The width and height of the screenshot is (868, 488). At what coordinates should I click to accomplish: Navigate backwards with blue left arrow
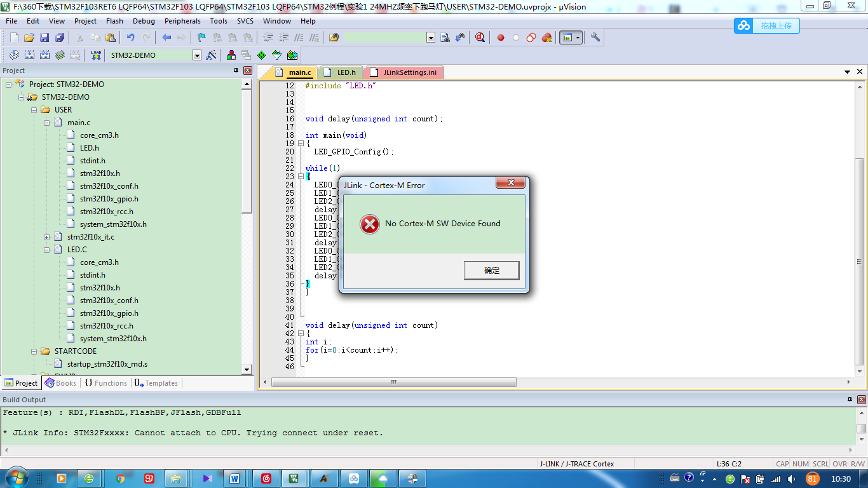(x=166, y=37)
